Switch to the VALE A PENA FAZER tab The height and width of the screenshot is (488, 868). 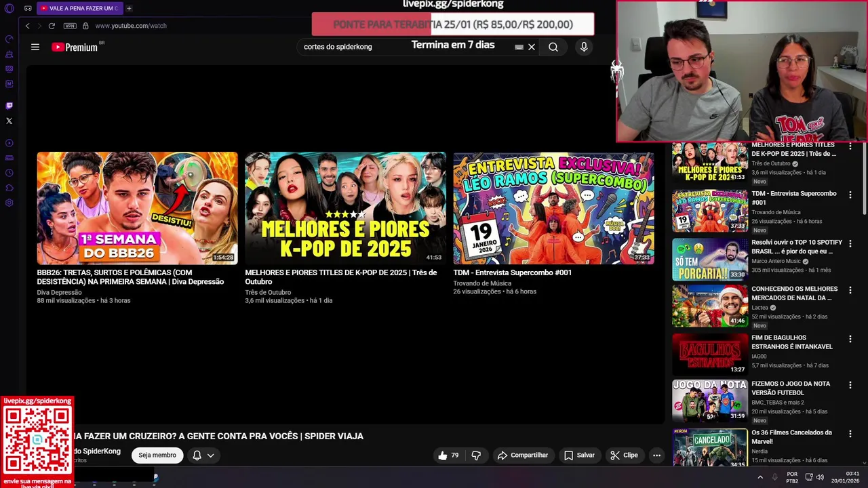79,8
